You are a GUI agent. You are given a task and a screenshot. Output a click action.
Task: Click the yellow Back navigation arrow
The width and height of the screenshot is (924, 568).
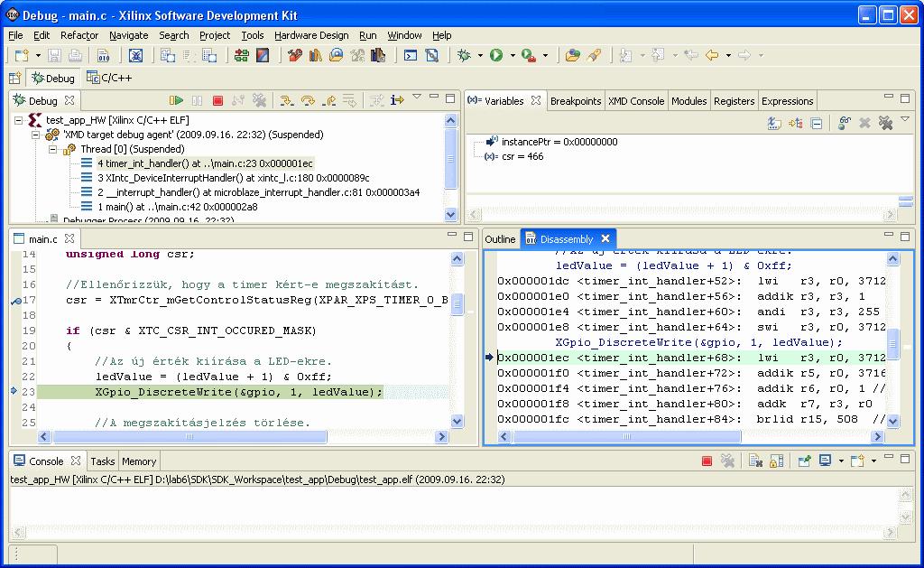pyautogui.click(x=712, y=55)
